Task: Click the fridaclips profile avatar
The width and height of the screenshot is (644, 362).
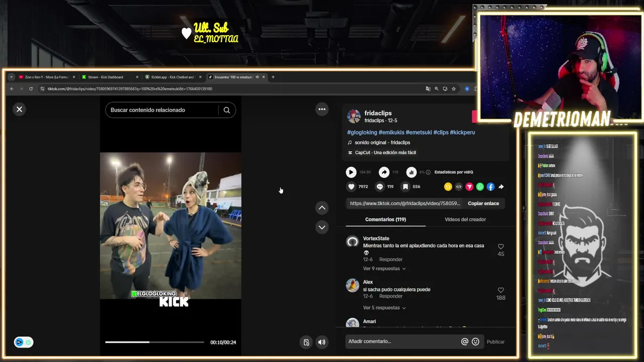Action: tap(354, 116)
